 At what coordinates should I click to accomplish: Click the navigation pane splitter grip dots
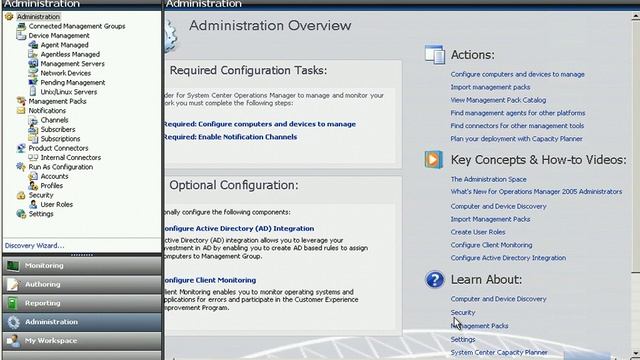click(82, 255)
